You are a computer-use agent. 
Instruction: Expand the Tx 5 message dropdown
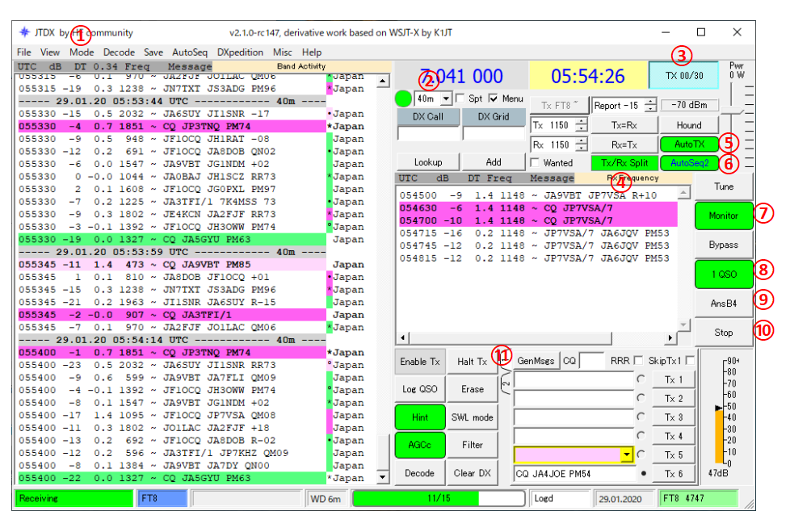(625, 455)
